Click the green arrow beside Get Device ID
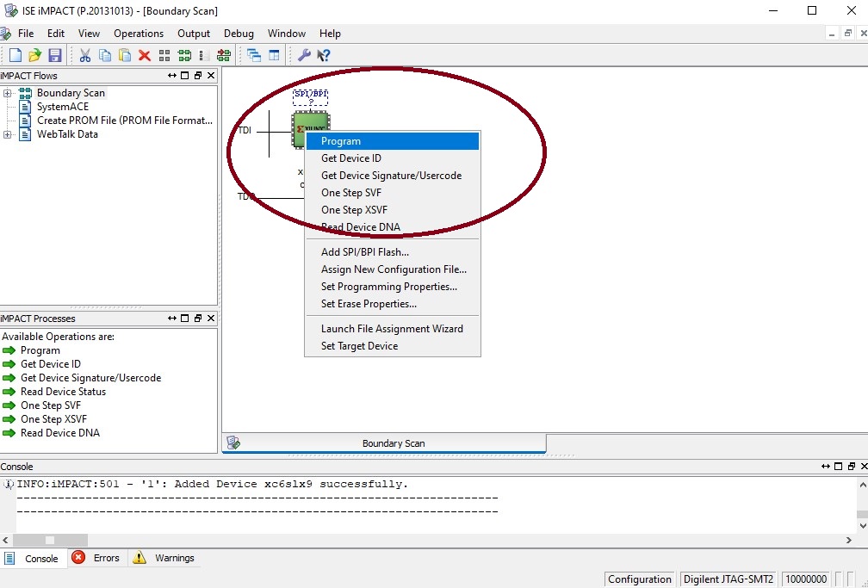Image resolution: width=868 pixels, height=588 pixels. 9,364
